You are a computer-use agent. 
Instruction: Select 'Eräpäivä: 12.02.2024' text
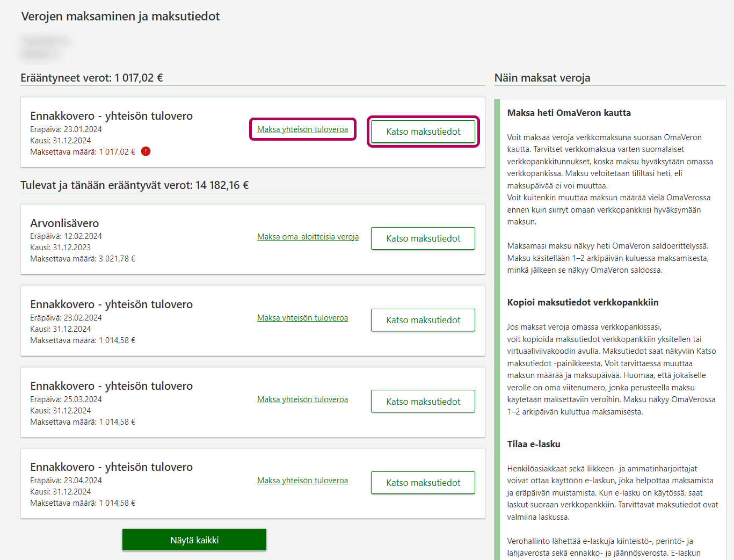[66, 236]
